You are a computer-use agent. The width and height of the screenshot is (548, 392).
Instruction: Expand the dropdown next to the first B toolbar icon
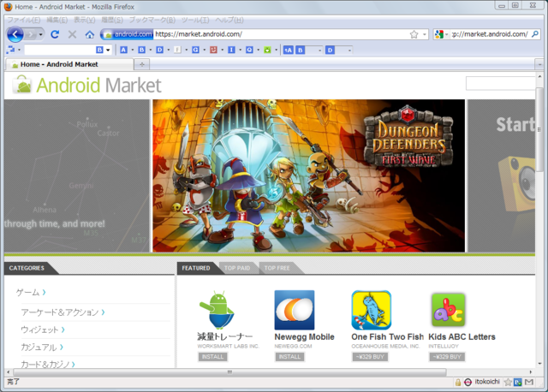pyautogui.click(x=151, y=50)
